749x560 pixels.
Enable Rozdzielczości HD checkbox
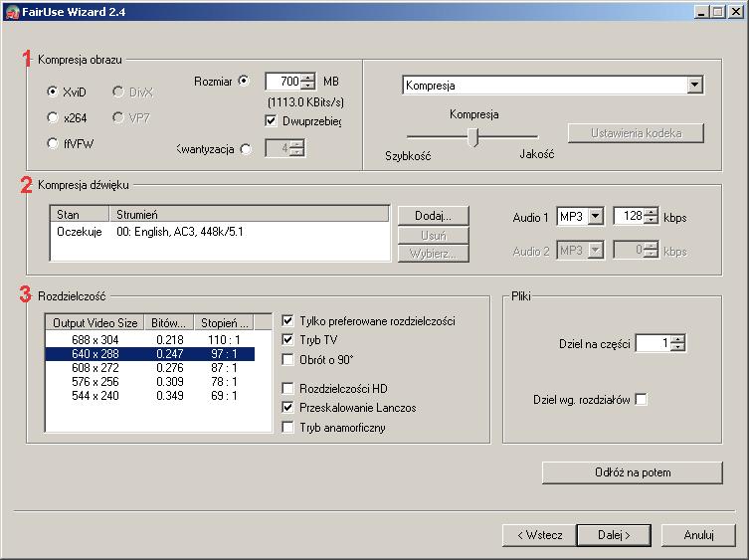click(x=287, y=388)
